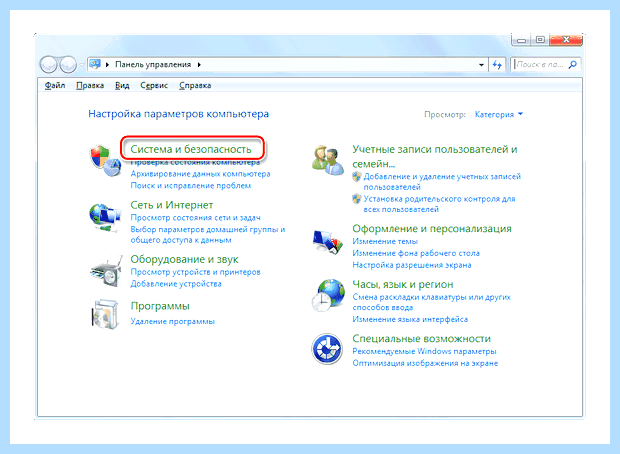Click Выбор параметров домашней группы link
The image size is (620, 454).
[208, 235]
